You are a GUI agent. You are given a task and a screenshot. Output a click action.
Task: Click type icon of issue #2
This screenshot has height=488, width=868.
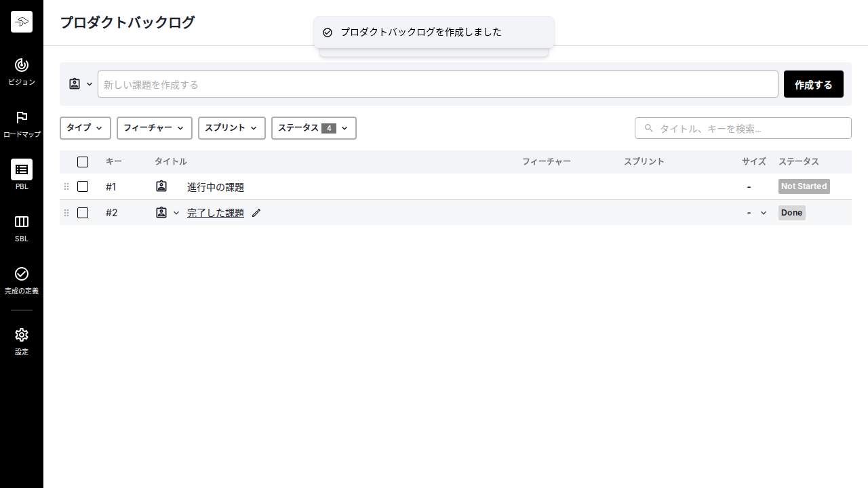click(161, 212)
